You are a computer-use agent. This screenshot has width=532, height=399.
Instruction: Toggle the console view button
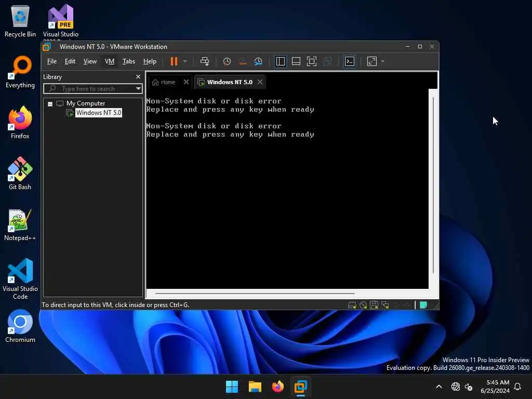tap(350, 61)
